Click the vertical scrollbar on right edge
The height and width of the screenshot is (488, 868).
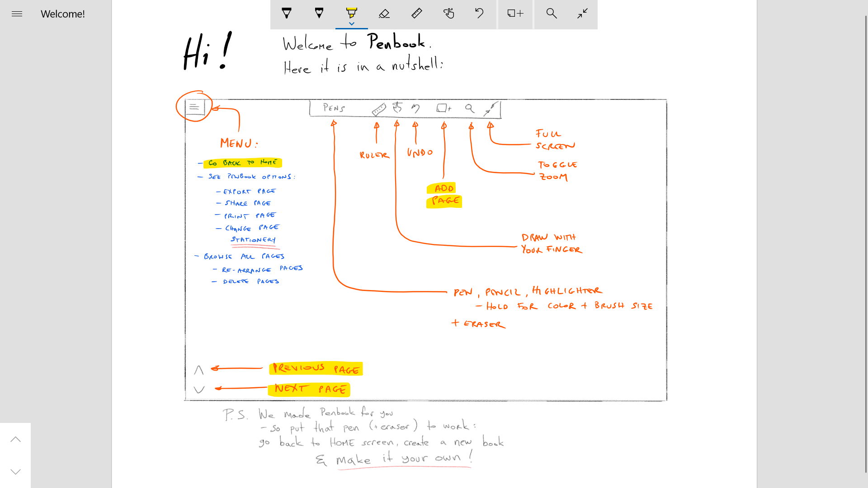866,244
